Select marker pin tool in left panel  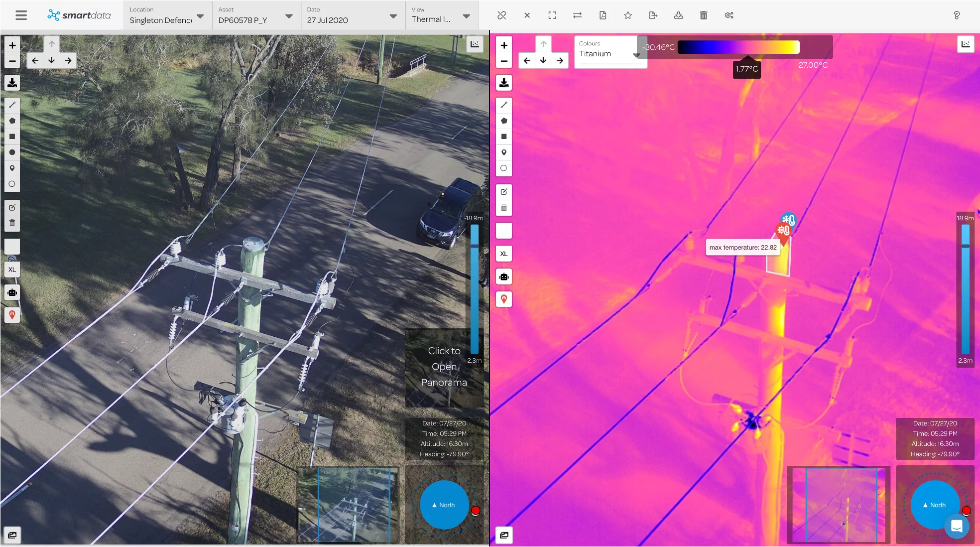[x=12, y=168]
